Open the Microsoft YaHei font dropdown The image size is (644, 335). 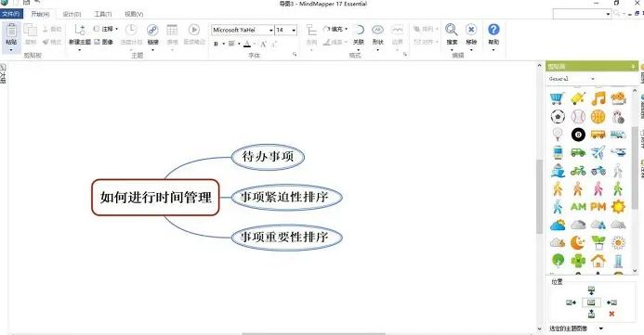[x=271, y=31]
